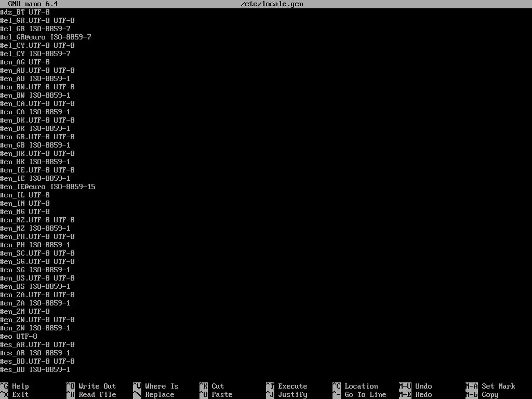
Task: Place cursor on line #en_HK.UTF-8 UTF-8
Action: [37, 153]
